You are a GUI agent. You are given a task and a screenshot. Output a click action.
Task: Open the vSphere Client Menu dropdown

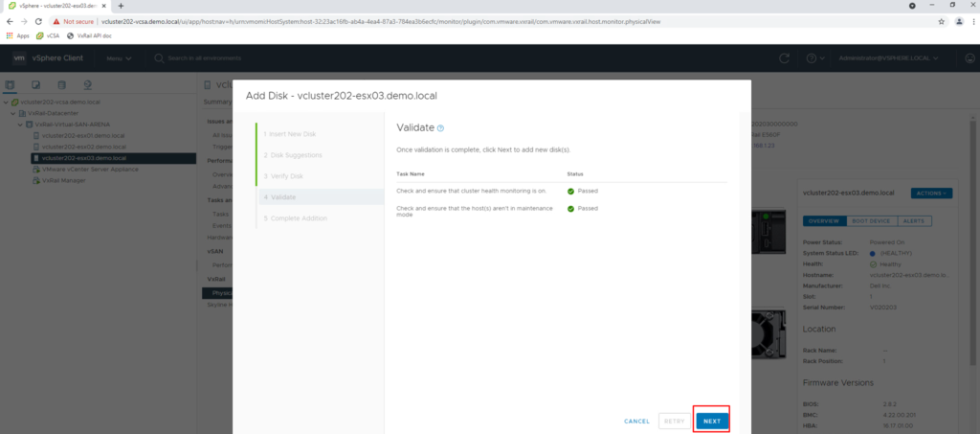(x=119, y=58)
